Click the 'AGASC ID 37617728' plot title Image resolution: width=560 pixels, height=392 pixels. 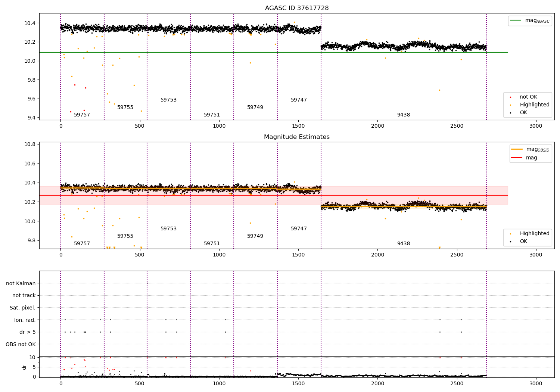(297, 8)
